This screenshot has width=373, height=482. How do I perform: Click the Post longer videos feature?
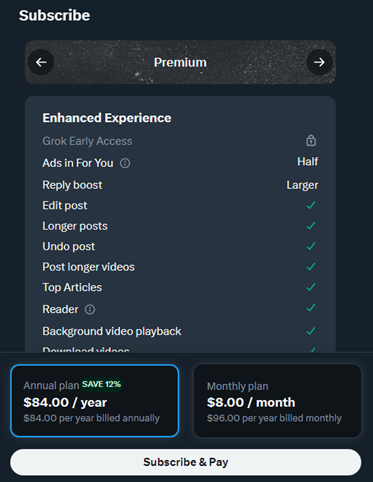[89, 267]
